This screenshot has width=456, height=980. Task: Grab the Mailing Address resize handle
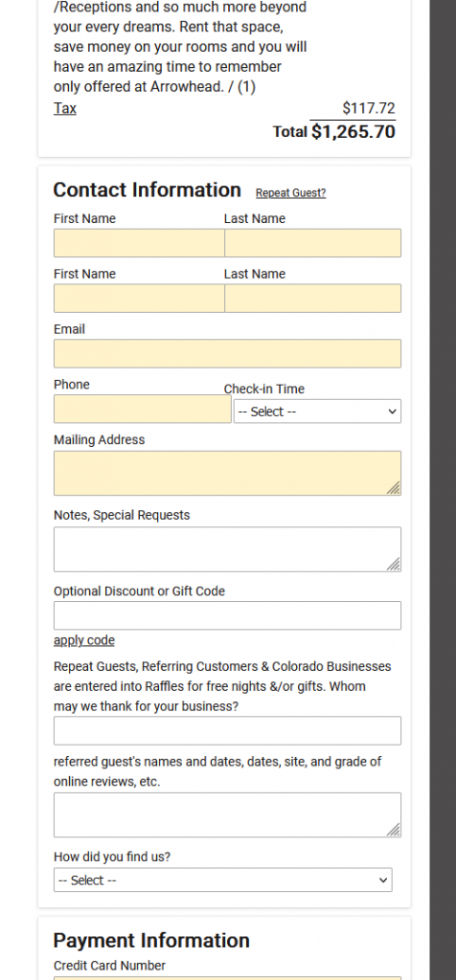[394, 488]
